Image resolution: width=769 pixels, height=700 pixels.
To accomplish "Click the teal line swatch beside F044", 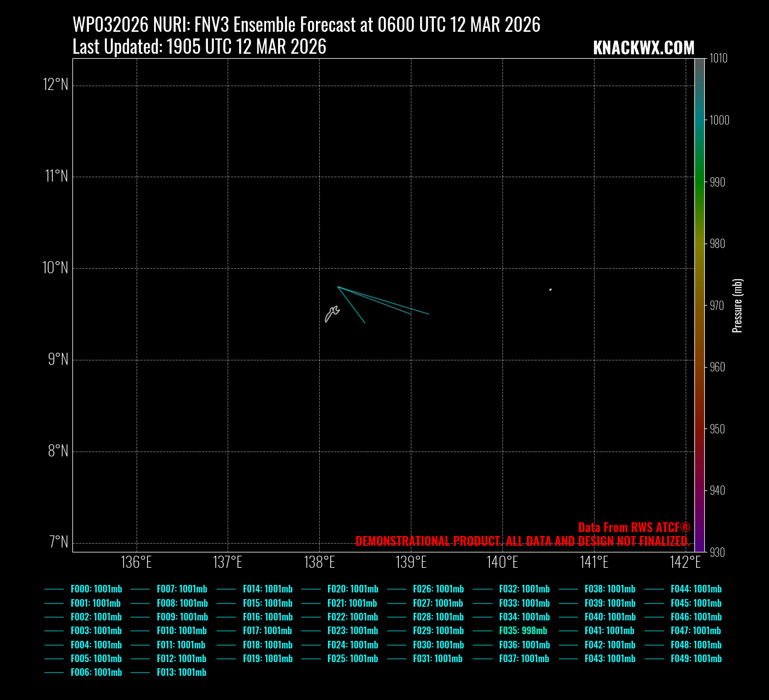I will (x=654, y=589).
